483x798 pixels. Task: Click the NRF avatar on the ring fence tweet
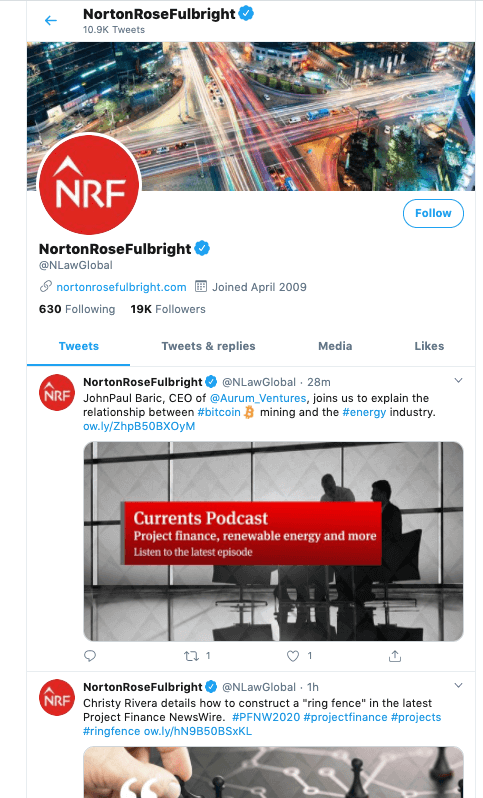(57, 697)
